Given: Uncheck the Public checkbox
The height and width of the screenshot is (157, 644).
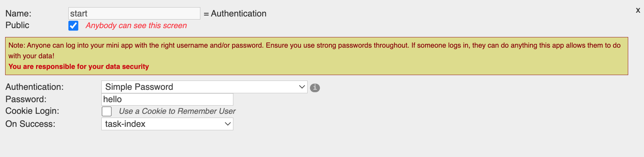Looking at the screenshot, I should (x=73, y=26).
